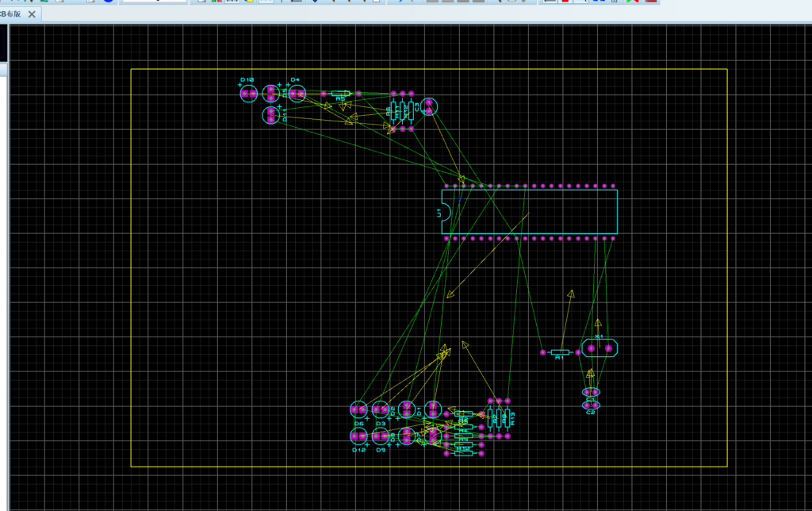
Task: Pick the D9 LED footprint
Action: [381, 436]
